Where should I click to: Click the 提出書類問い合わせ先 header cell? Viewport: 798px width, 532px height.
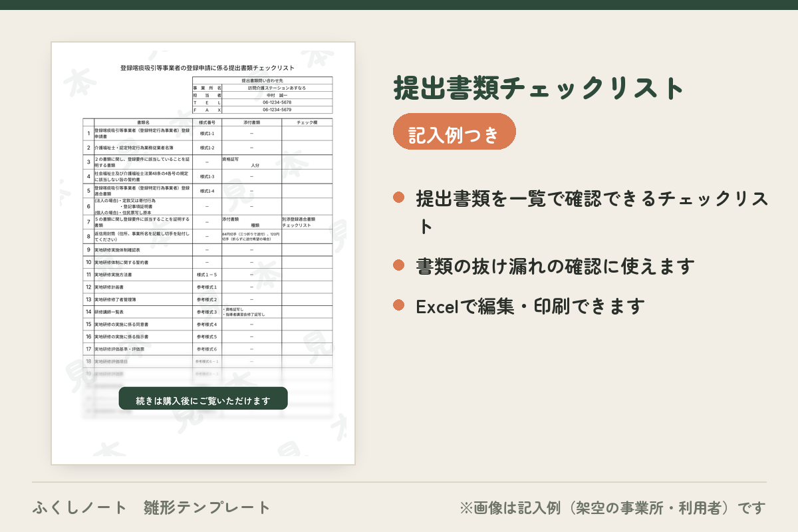click(x=262, y=80)
